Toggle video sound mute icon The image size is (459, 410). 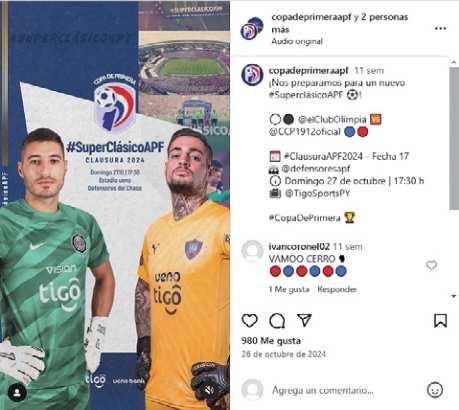click(209, 389)
